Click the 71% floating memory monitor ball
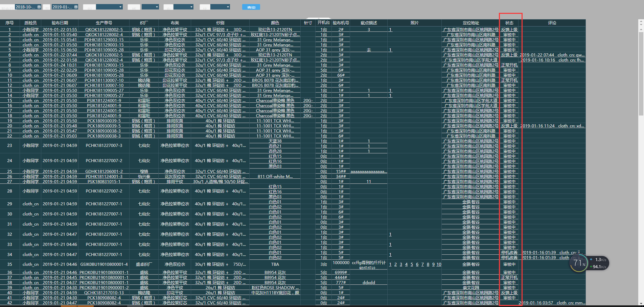The image size is (644, 307). coord(579,263)
